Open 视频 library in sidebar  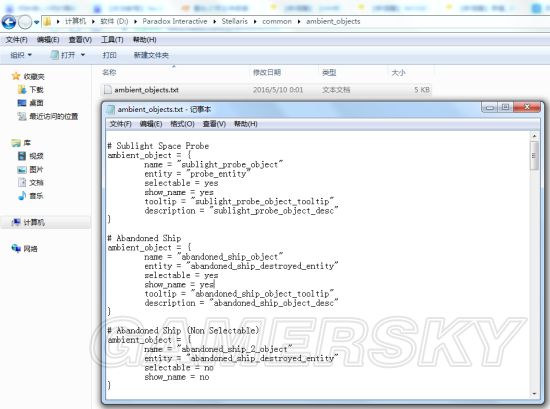pyautogui.click(x=31, y=156)
